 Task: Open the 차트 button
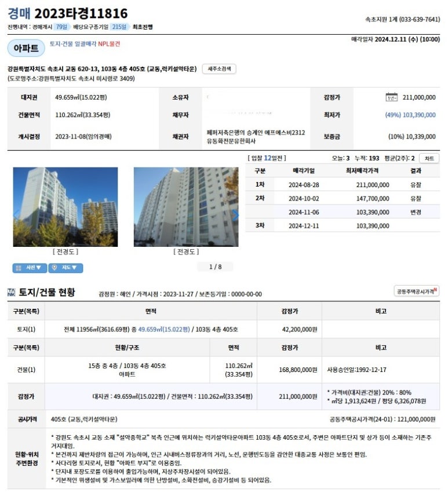pos(429,158)
